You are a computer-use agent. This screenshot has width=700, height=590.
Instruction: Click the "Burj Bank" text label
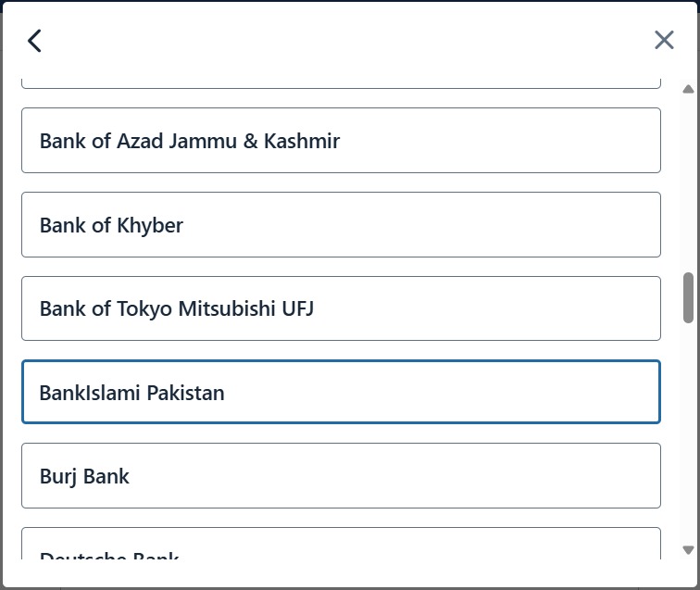click(x=84, y=476)
